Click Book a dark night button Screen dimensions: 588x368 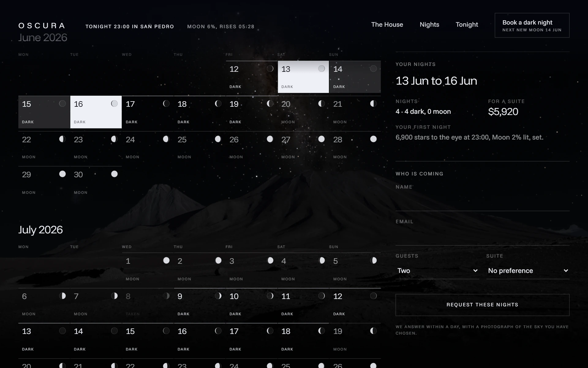(532, 25)
